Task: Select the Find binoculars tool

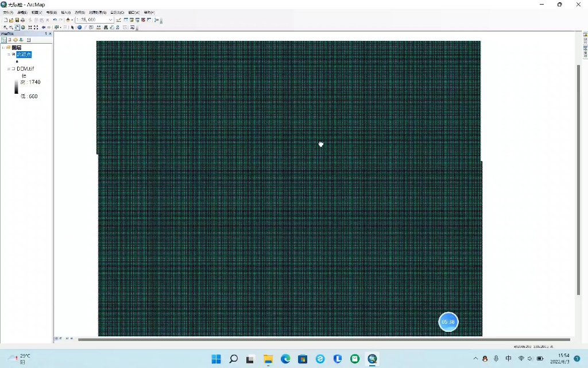Action: click(105, 26)
